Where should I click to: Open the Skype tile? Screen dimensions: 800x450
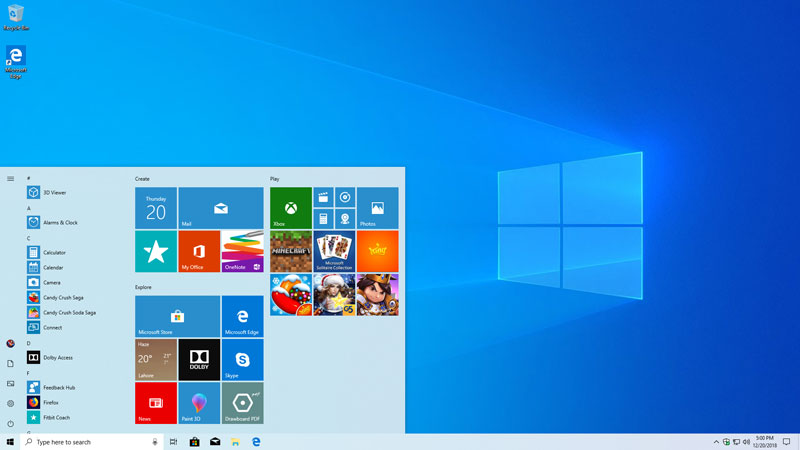point(242,359)
